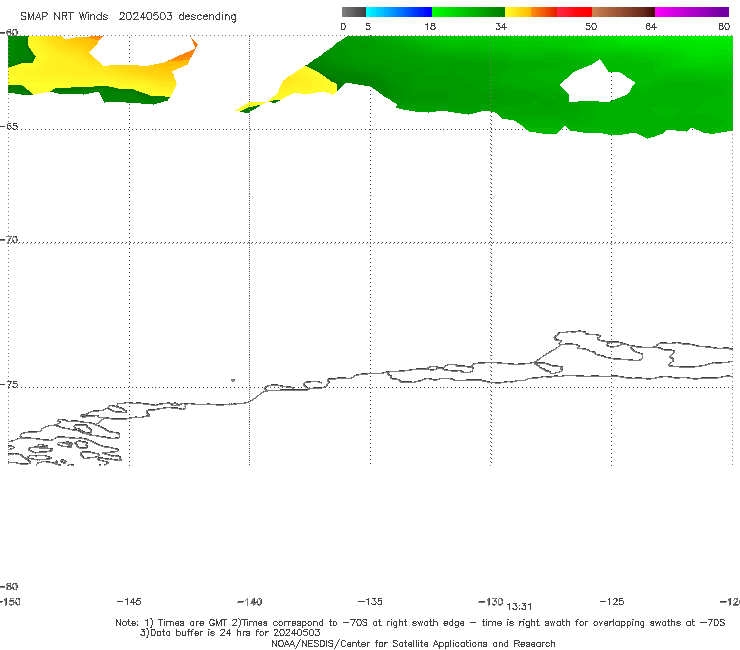
Task: Click the latitude label '-65'
Action: tap(9, 127)
